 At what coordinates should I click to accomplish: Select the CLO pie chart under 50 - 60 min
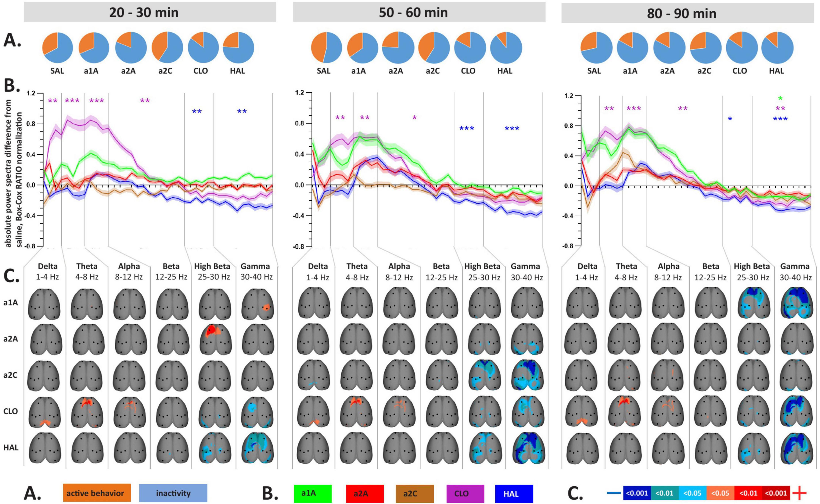click(x=470, y=48)
